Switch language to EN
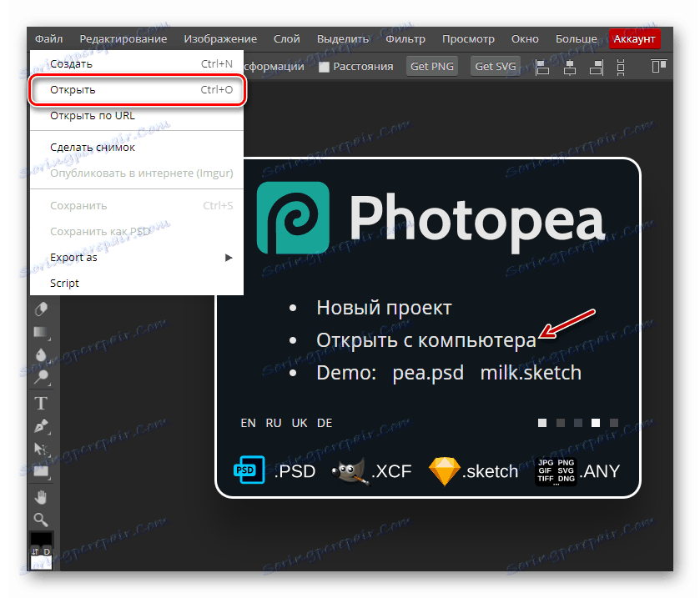The height and width of the screenshot is (598, 700). coord(249,423)
